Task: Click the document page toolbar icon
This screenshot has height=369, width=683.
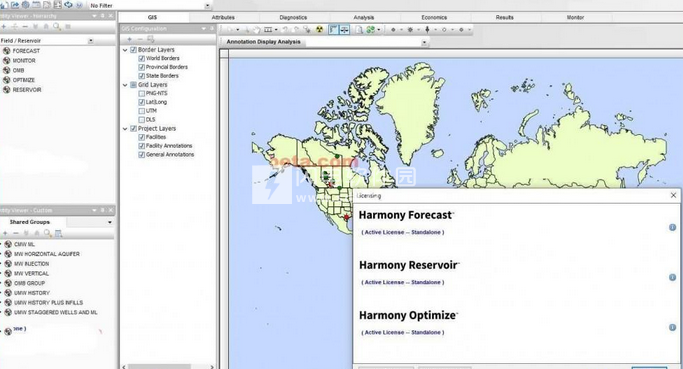Action: (x=358, y=30)
